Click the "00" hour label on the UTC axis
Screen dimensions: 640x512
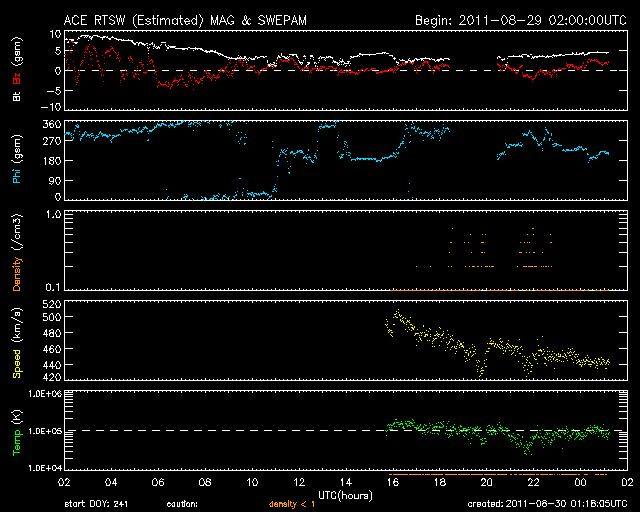[580, 482]
